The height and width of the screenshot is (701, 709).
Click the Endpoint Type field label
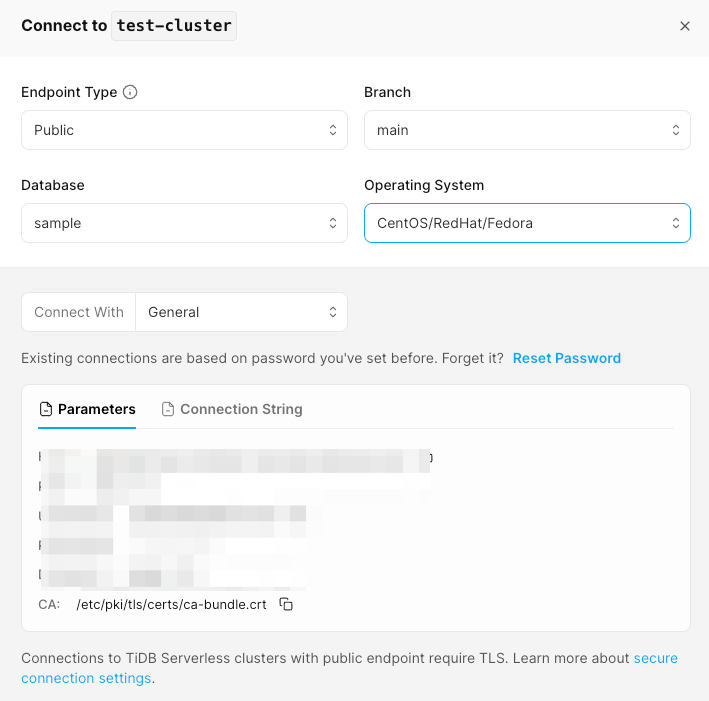69,92
